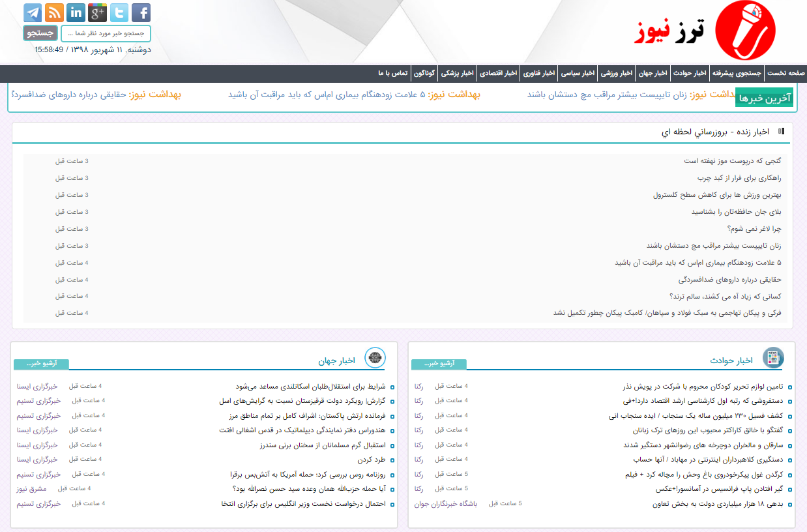Open the اخبار جهان archive button
This screenshot has width=807, height=532.
41,364
